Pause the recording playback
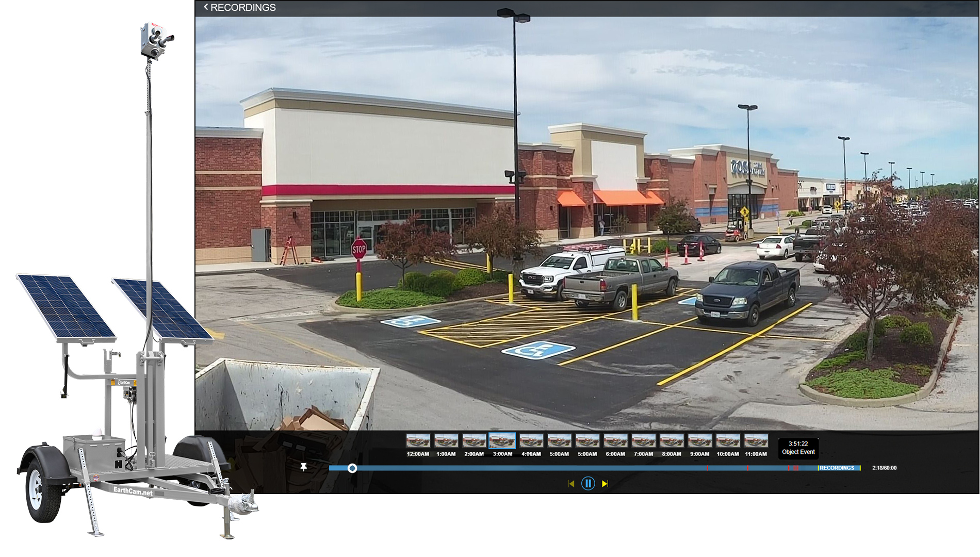This screenshot has height=557, width=980. tap(588, 483)
